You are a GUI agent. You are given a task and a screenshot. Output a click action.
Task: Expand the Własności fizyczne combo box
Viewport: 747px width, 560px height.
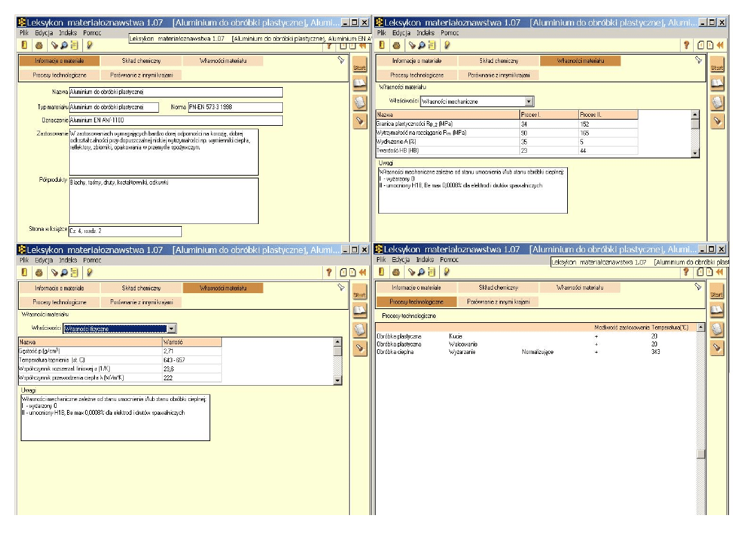pyautogui.click(x=172, y=329)
